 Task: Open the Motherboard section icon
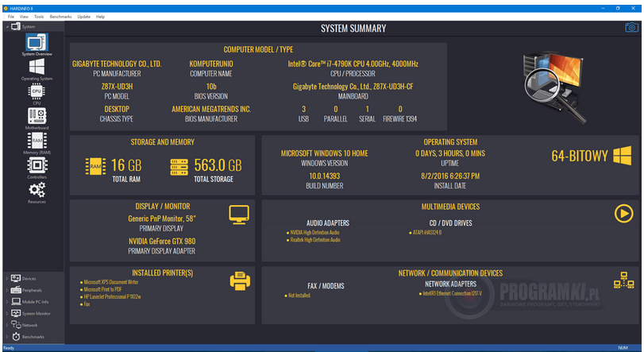pyautogui.click(x=37, y=116)
